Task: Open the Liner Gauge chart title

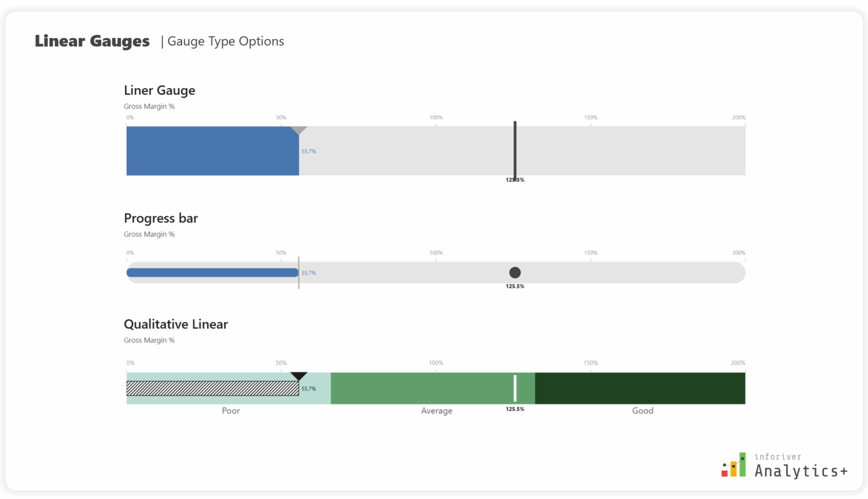Action: point(159,90)
